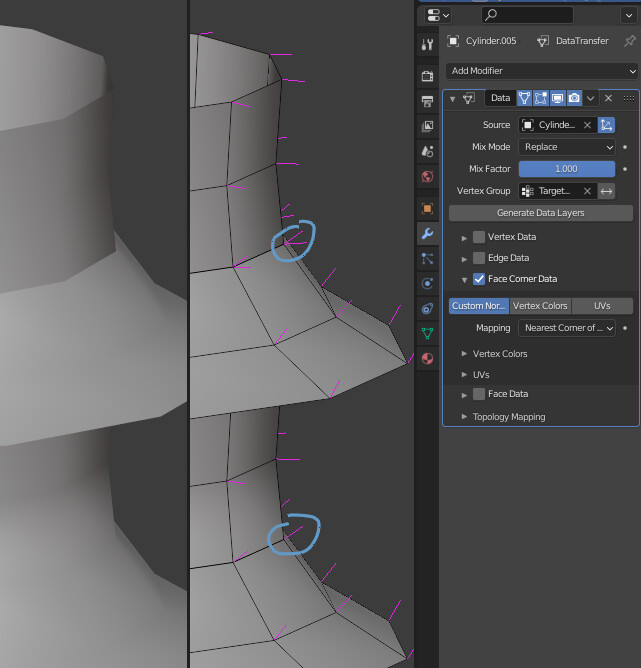Open the Object Constraints properties tab
Screen dimensions: 641x668
(427, 308)
